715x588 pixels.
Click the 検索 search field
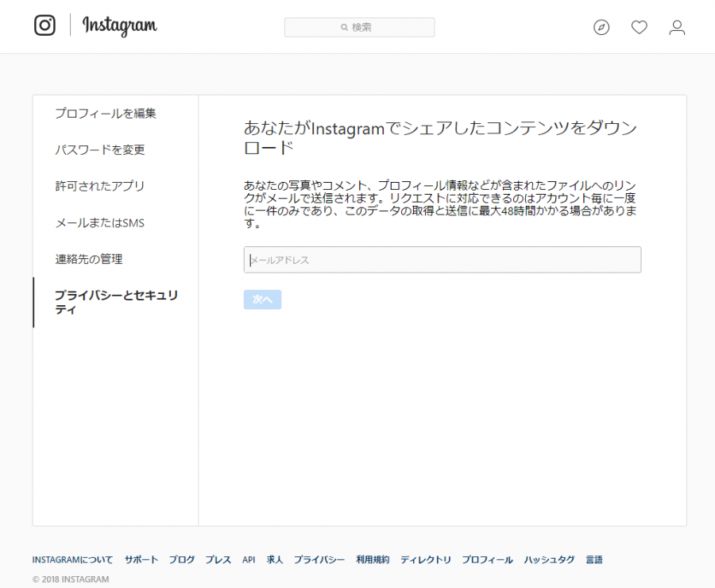pyautogui.click(x=359, y=27)
